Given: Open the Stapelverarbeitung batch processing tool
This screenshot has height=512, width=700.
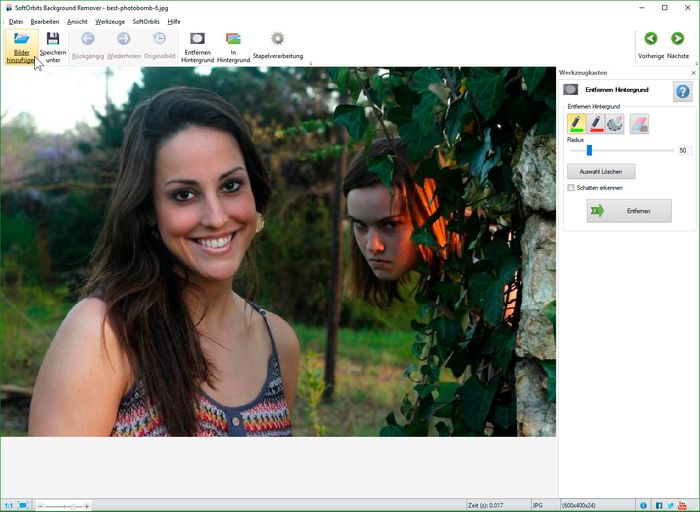Looking at the screenshot, I should tap(277, 45).
